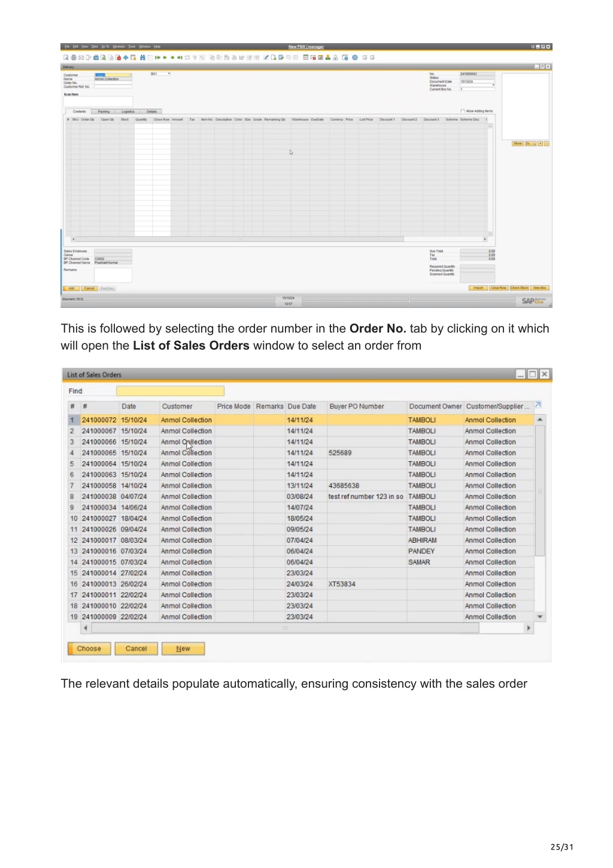
Task: Click the Find binoculars icon
Action: click(x=142, y=58)
